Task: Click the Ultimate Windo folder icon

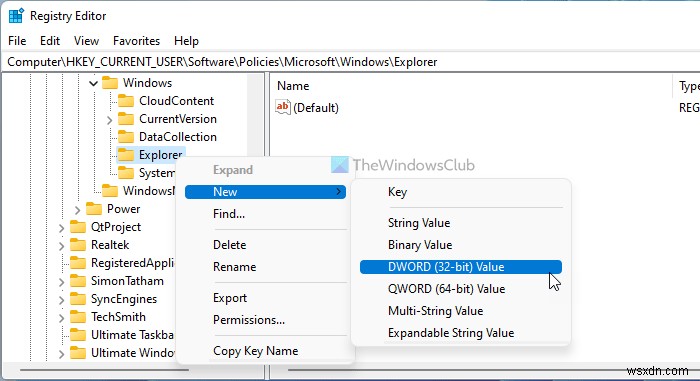Action: (x=78, y=353)
